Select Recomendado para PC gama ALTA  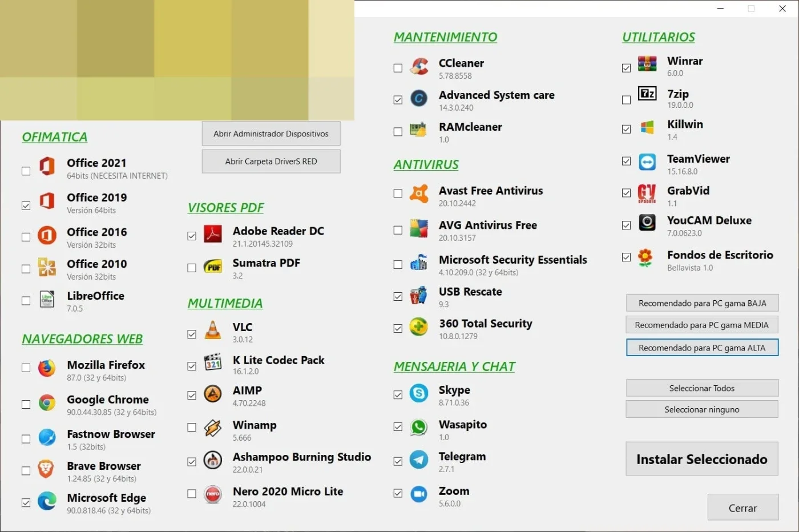tap(702, 348)
